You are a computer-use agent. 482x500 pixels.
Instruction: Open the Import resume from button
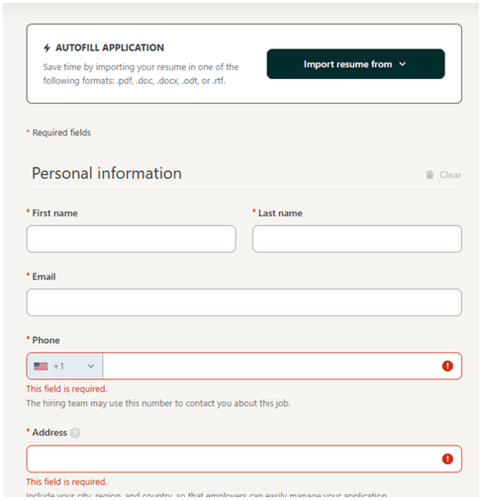tap(356, 64)
